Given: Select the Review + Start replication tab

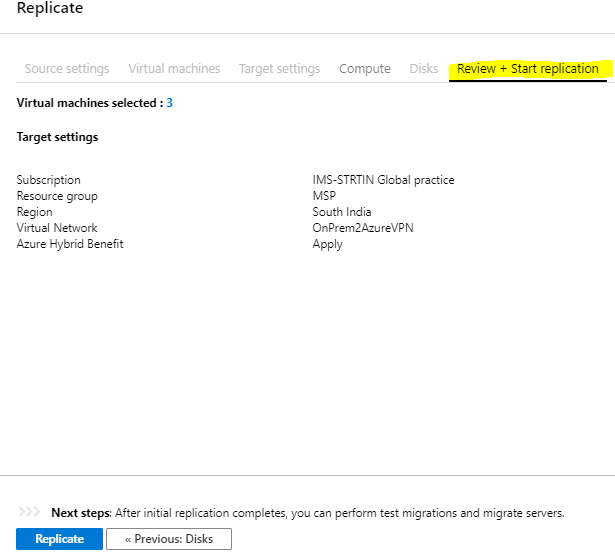Looking at the screenshot, I should coord(528,69).
